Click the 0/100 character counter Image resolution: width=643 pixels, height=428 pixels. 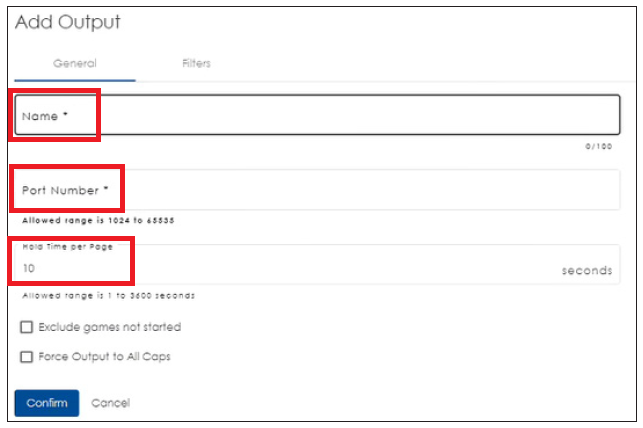coord(599,146)
